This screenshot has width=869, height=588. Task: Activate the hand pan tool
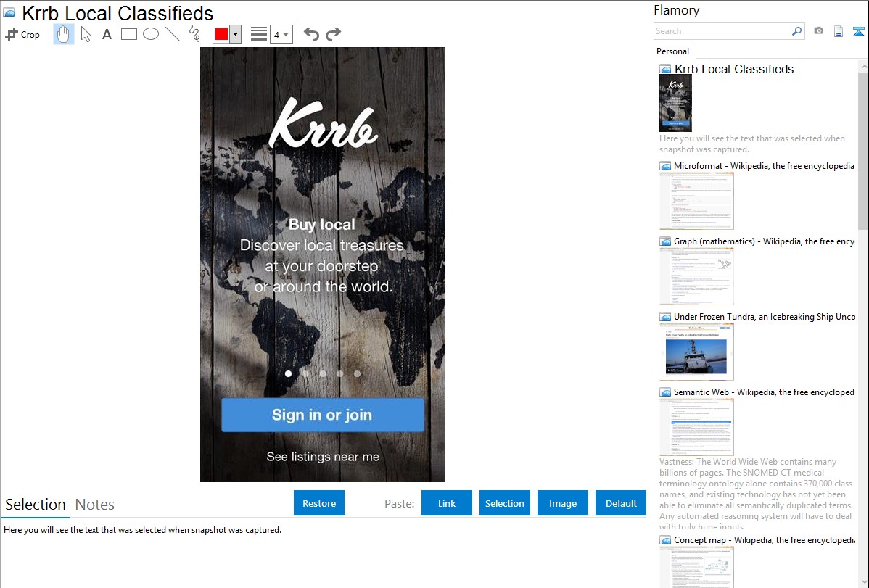pos(64,34)
